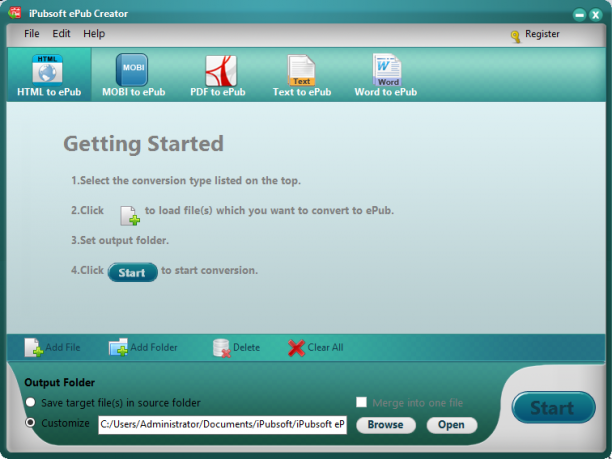
Task: Click the Browse button
Action: (x=386, y=425)
